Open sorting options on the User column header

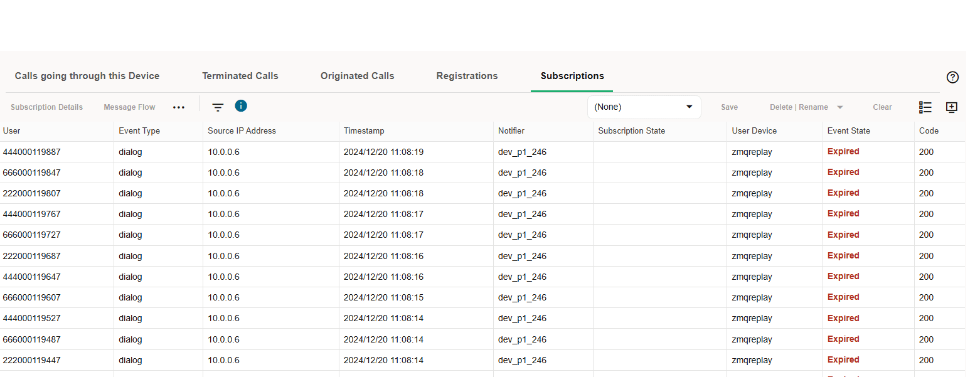click(10, 130)
